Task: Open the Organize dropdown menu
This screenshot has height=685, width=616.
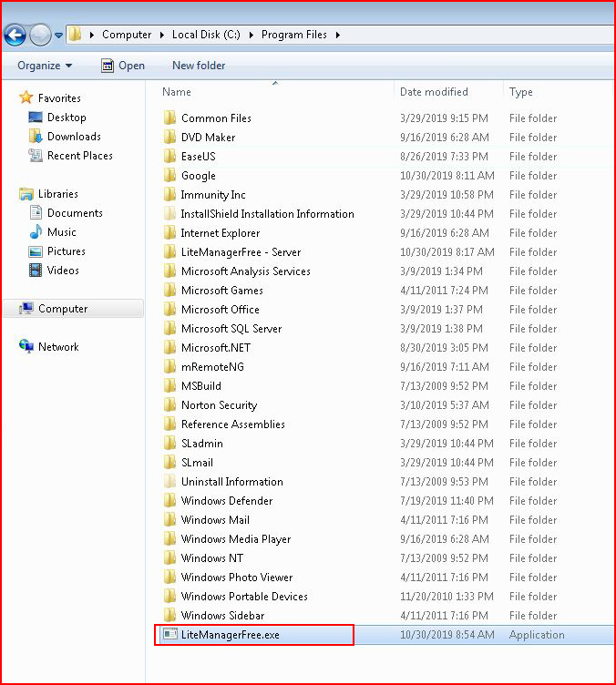Action: [45, 66]
